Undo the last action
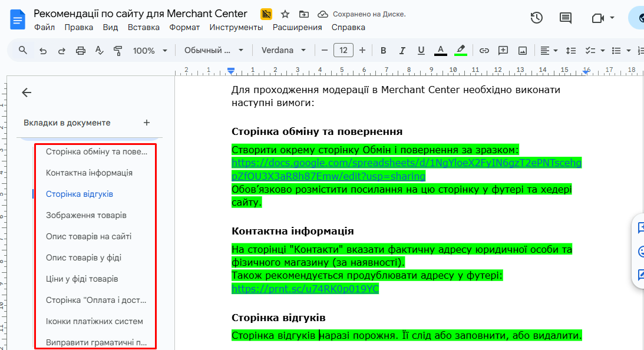The height and width of the screenshot is (350, 644). (42, 51)
